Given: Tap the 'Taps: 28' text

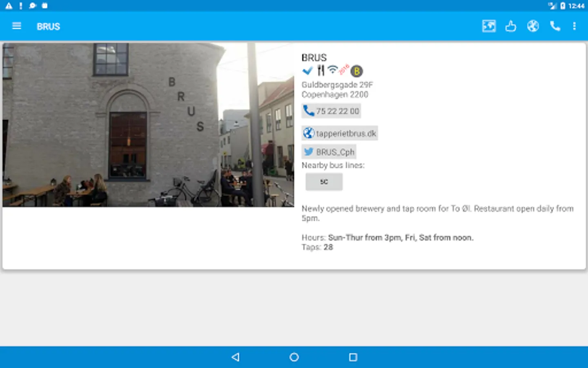Looking at the screenshot, I should coord(317,247).
